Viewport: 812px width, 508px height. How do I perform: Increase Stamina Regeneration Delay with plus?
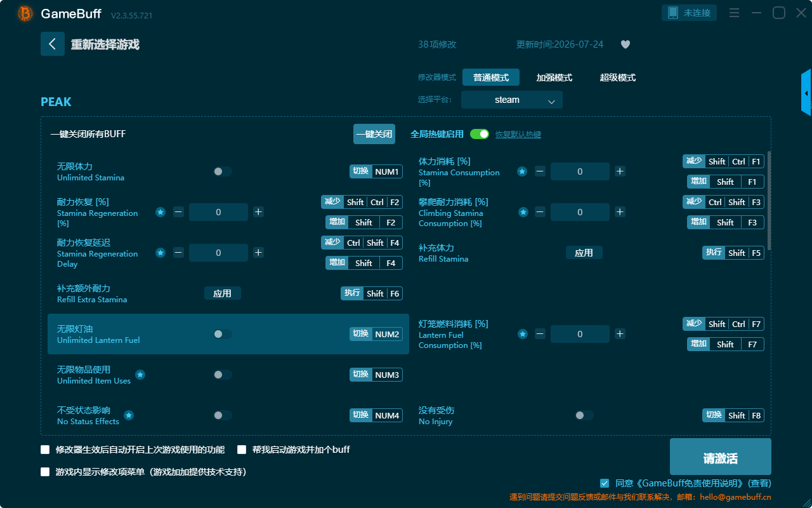pos(258,253)
